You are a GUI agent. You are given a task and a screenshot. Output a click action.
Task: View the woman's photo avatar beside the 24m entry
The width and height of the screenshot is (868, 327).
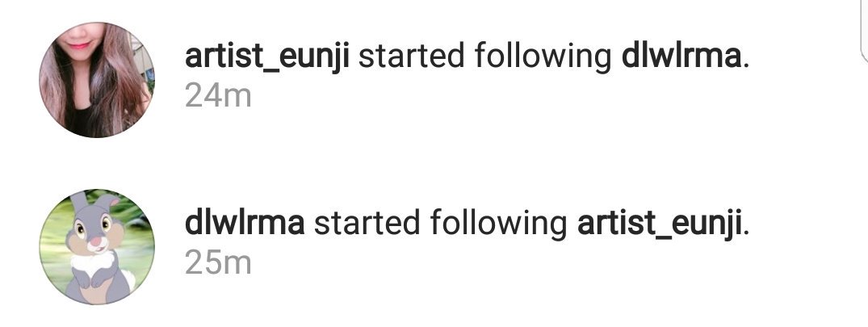(97, 80)
